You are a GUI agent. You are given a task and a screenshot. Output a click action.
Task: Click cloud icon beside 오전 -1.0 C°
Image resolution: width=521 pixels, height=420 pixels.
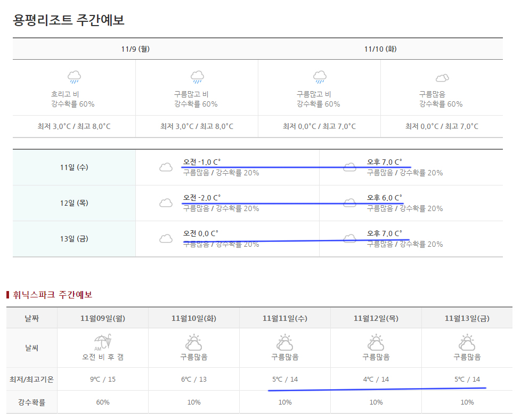(166, 167)
